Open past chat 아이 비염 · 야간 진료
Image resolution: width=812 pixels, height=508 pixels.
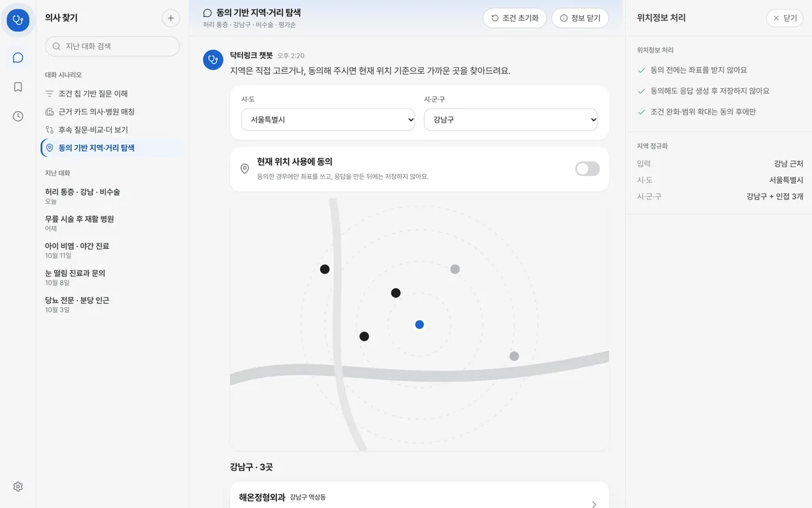pyautogui.click(x=112, y=251)
